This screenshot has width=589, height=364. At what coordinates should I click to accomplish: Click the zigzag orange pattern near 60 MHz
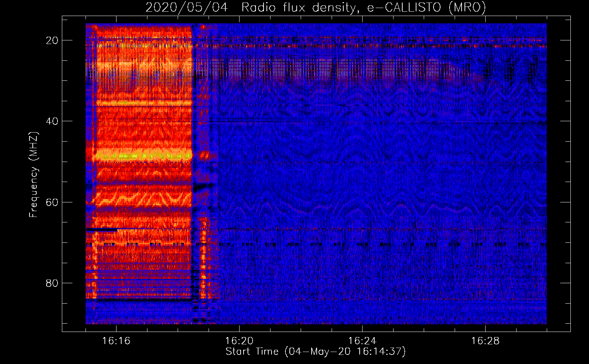143,199
